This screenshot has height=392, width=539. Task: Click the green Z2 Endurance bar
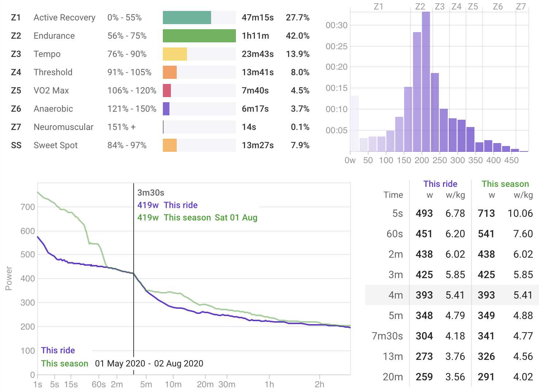pos(199,36)
